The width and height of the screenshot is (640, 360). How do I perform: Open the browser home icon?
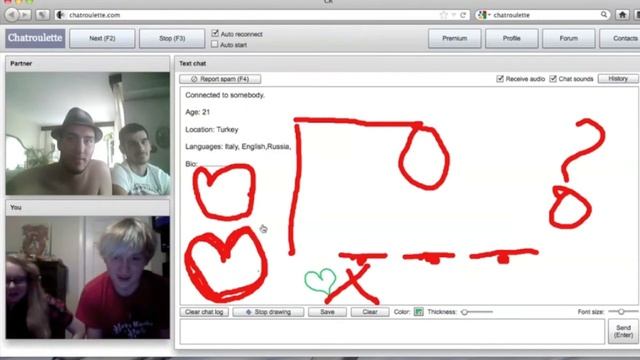(x=622, y=15)
